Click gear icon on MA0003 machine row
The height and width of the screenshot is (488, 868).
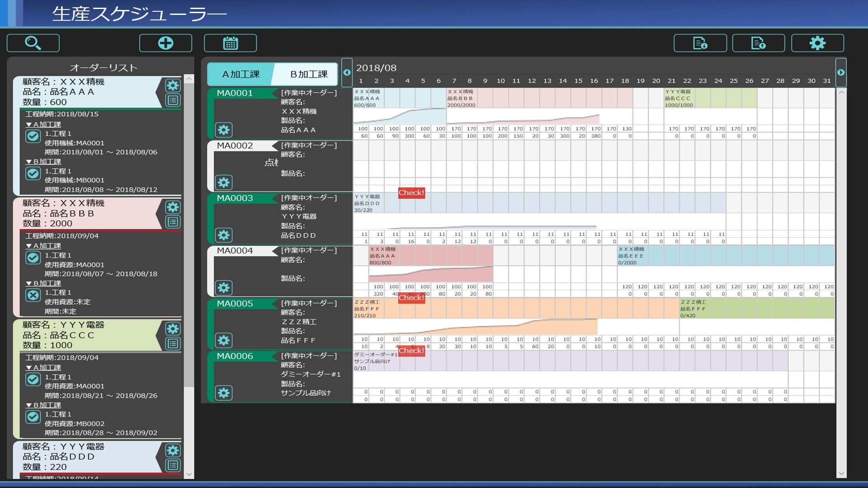point(223,235)
